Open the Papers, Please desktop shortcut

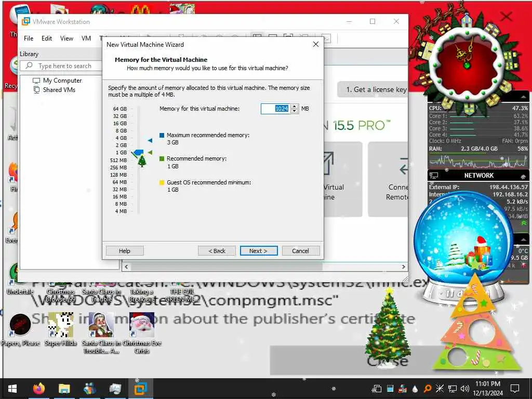coord(20,330)
